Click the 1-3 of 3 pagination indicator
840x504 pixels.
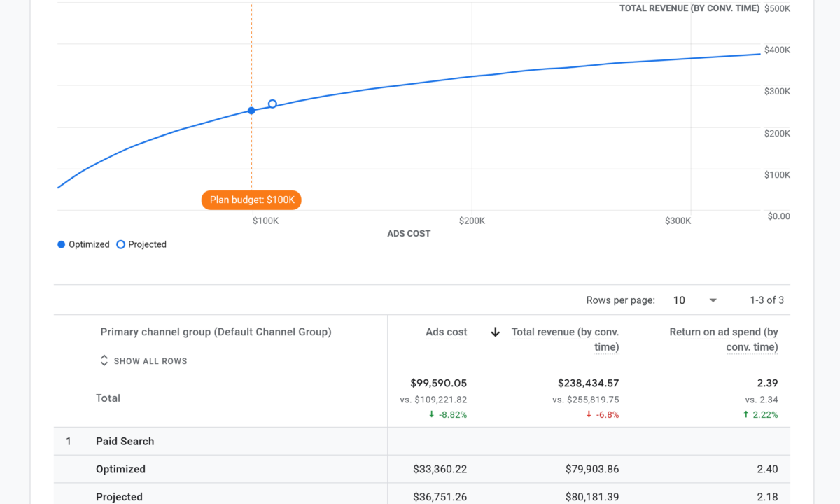click(x=766, y=300)
